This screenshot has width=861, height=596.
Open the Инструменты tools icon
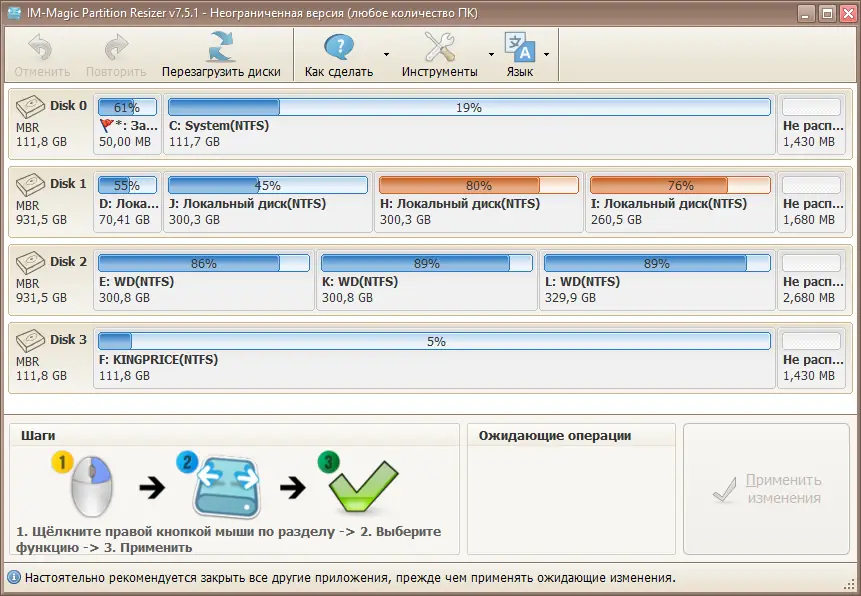439,47
